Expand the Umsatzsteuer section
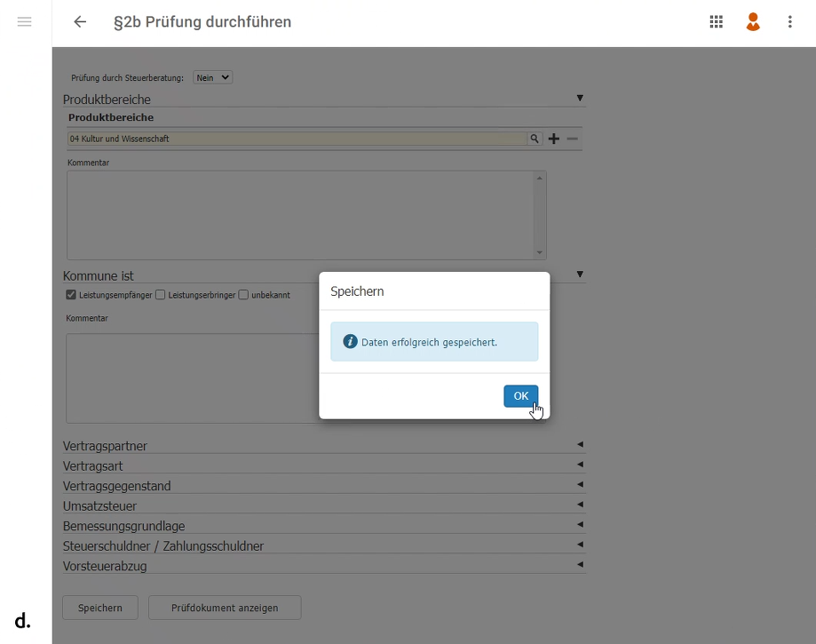Image resolution: width=816 pixels, height=644 pixels. click(580, 505)
